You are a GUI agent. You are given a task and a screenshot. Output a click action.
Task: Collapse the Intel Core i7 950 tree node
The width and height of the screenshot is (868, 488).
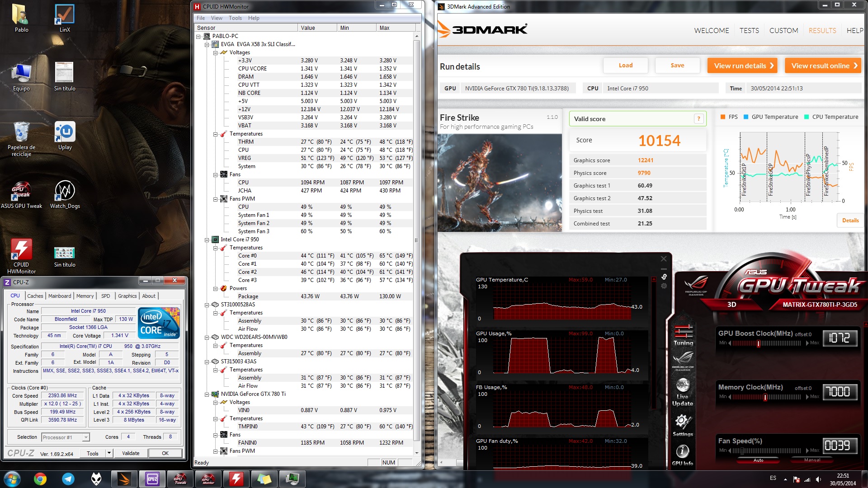click(x=207, y=239)
